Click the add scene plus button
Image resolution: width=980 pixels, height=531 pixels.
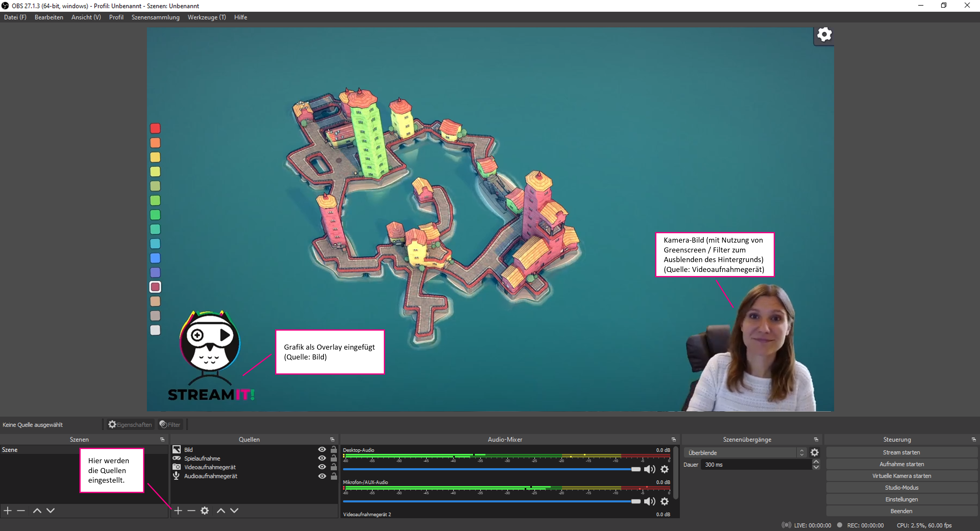8,511
